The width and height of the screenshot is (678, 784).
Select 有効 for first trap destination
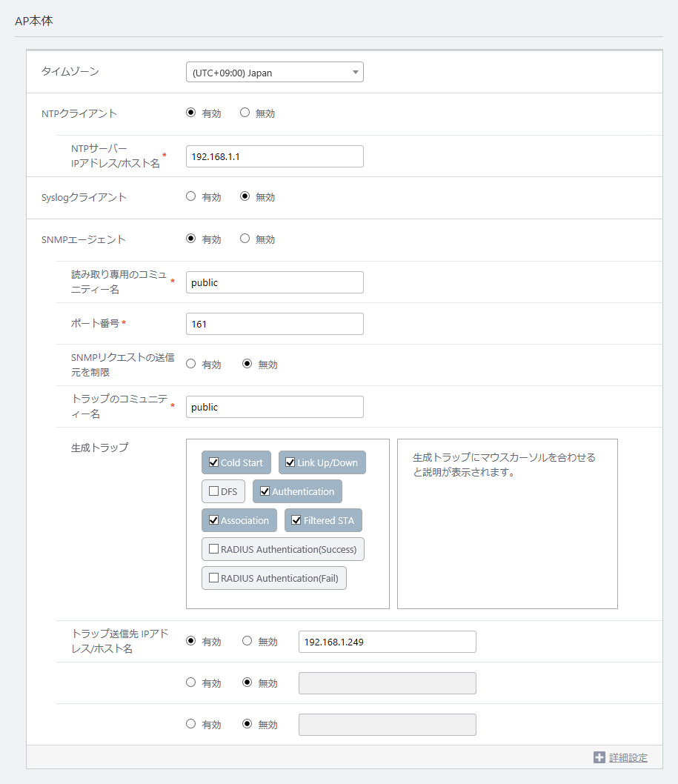click(190, 640)
